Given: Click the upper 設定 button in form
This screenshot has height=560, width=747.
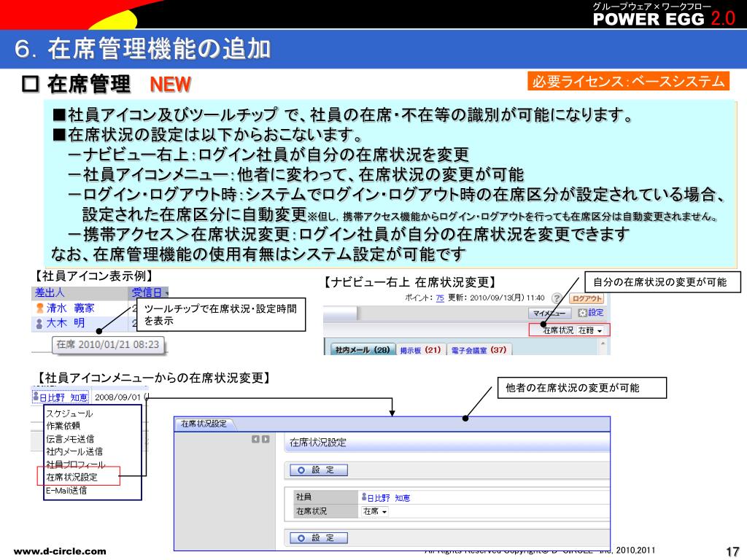Looking at the screenshot, I should 319,470.
